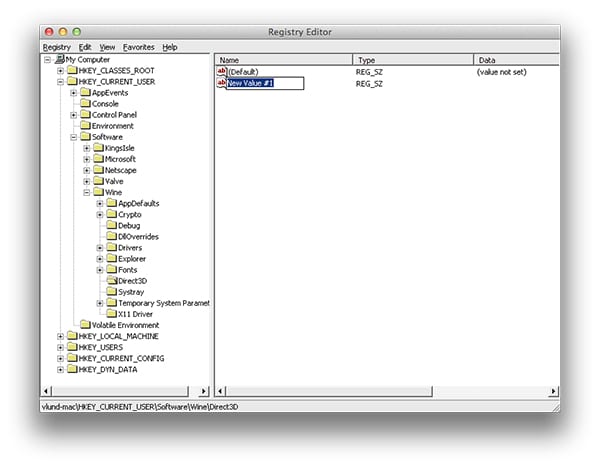This screenshot has height=467, width=600.
Task: Click the Console folder icon
Action: coord(85,103)
